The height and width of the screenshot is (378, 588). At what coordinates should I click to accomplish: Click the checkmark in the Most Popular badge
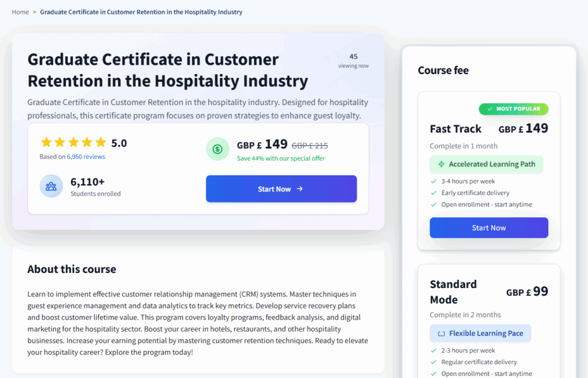(490, 109)
